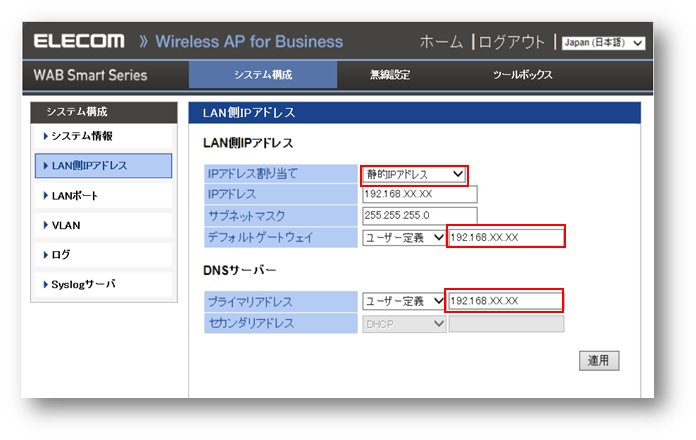
Task: Open the プライマリアドレス ユーザー定義 dropdown
Action: (x=403, y=301)
